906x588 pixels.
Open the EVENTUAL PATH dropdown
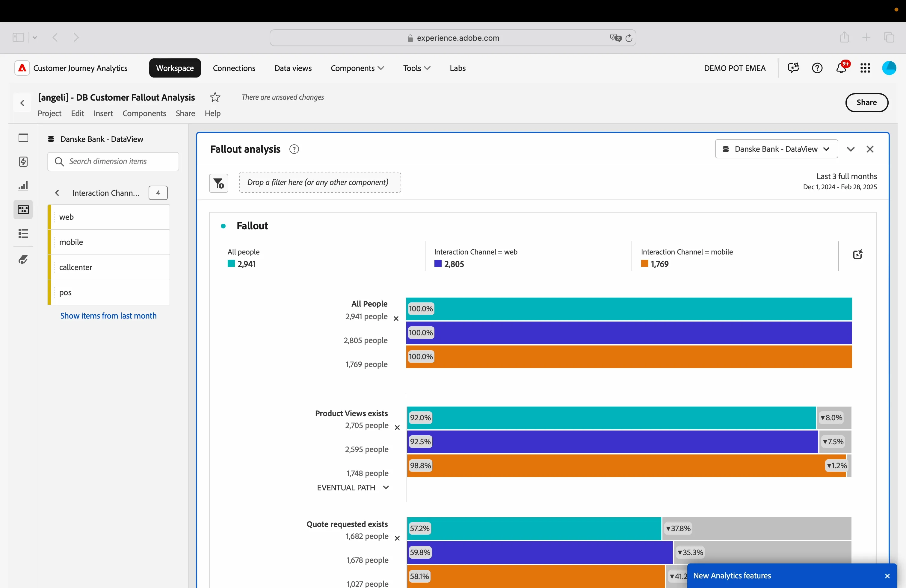tap(353, 488)
